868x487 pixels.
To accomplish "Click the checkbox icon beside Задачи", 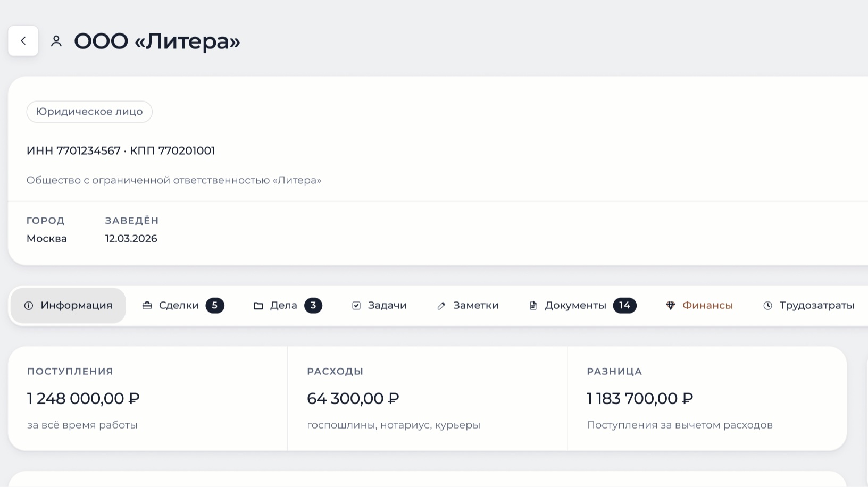I will (356, 306).
